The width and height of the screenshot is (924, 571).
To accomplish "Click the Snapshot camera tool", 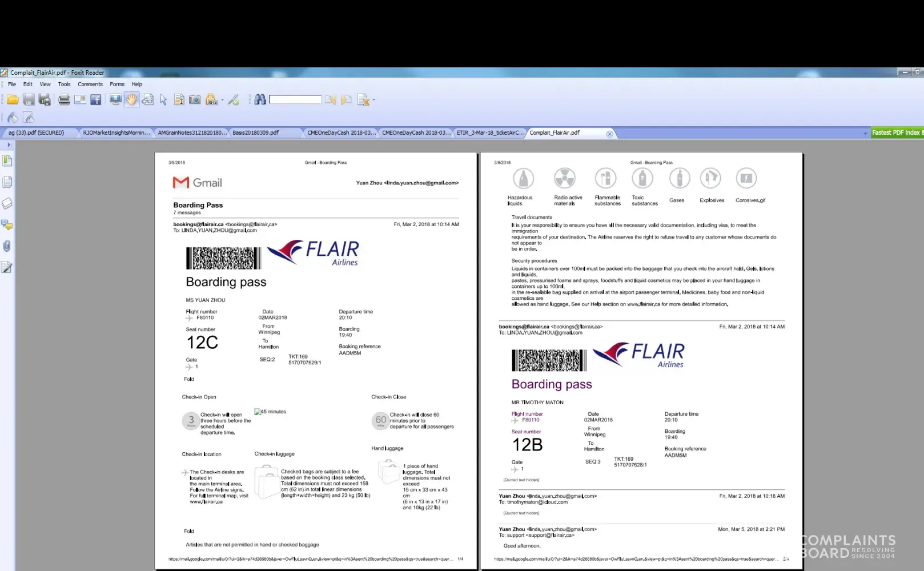I will tap(195, 100).
